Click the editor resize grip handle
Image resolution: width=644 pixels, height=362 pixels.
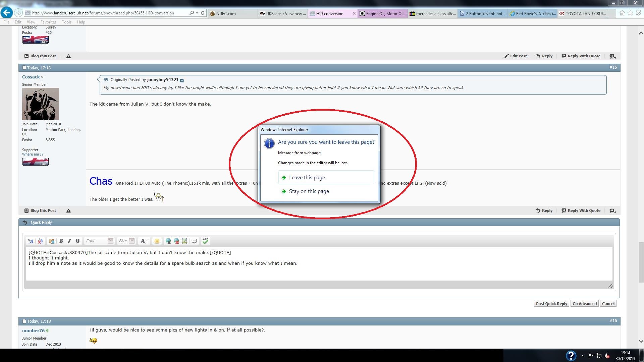coord(610,286)
